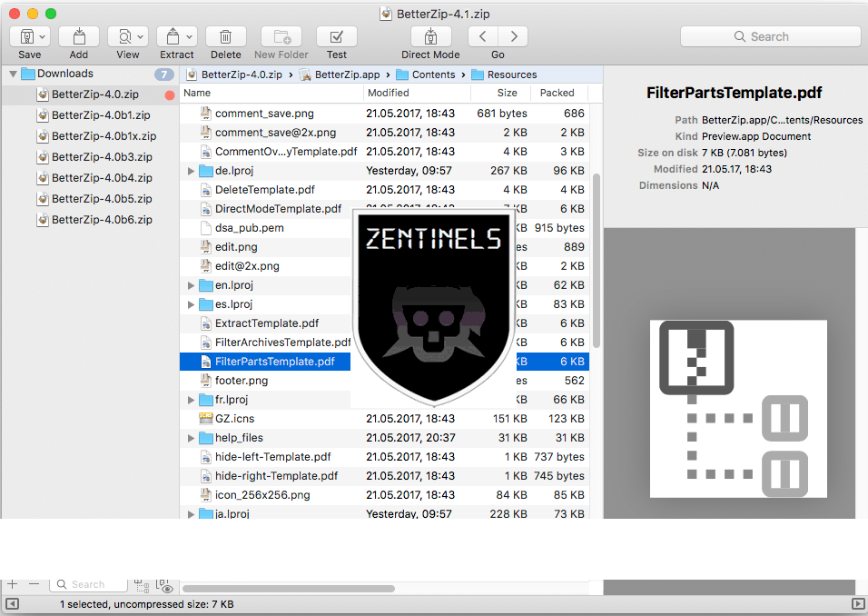Open the View button dropdown arrow
The height and width of the screenshot is (616, 868).
(x=141, y=37)
